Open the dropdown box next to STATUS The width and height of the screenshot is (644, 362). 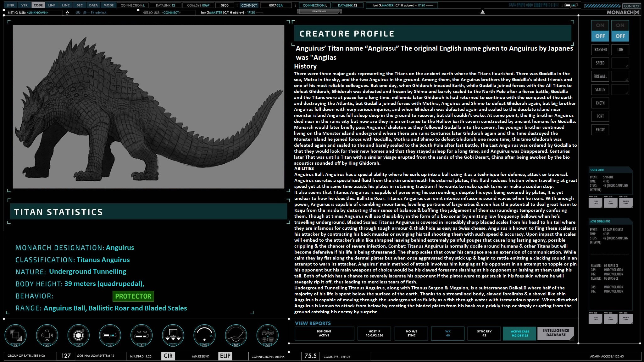[x=620, y=90]
